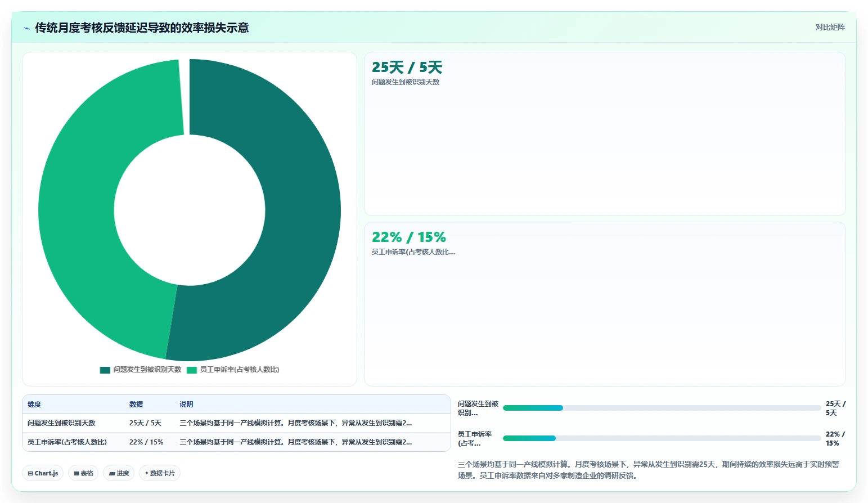This screenshot has width=868, height=503.
Task: Toggle legend item 员工申诉率(占考核人数比)
Action: click(x=233, y=370)
